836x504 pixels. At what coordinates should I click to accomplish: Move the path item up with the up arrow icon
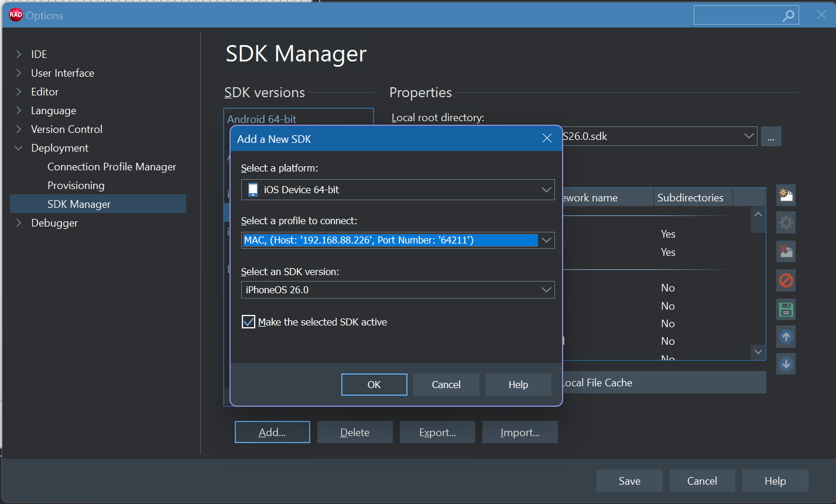click(x=786, y=337)
